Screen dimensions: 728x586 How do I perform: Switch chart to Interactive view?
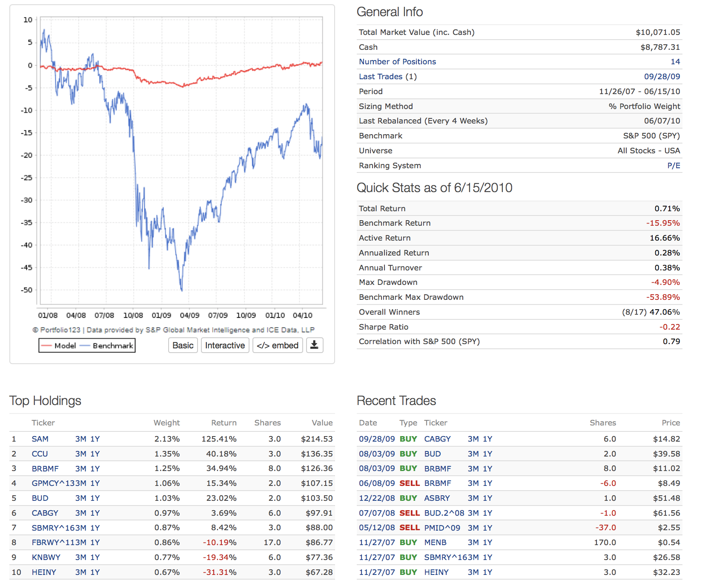225,345
